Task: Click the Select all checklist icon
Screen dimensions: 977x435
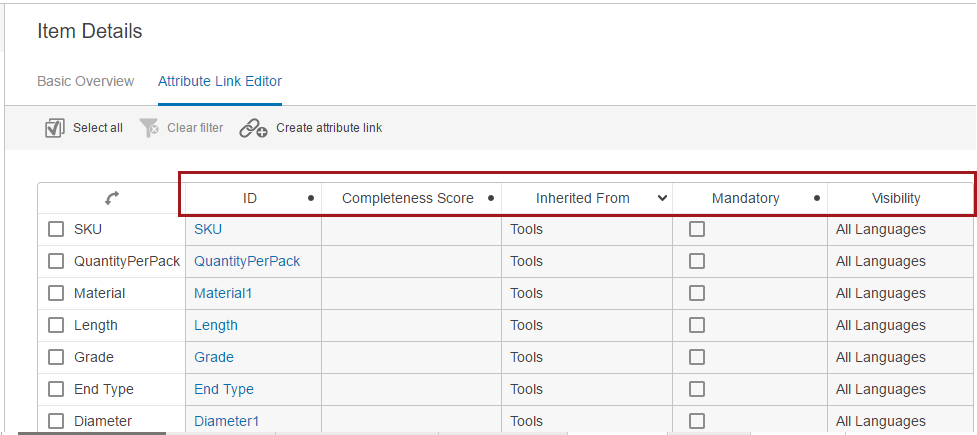Action: 55,128
